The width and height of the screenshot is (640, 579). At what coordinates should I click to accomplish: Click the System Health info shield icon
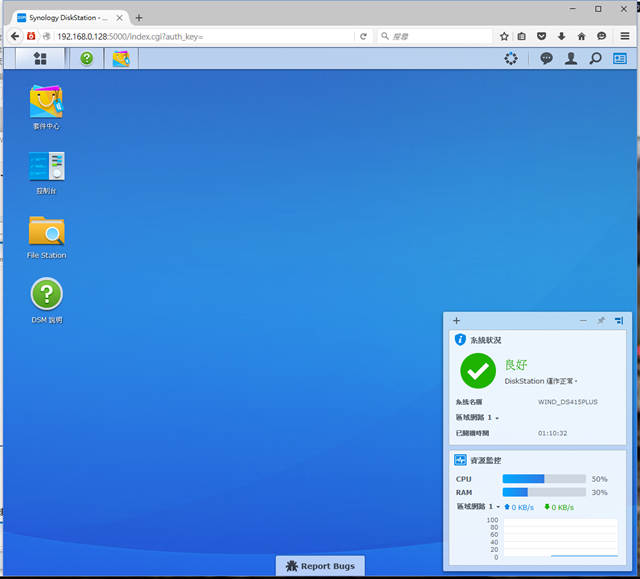tap(460, 339)
